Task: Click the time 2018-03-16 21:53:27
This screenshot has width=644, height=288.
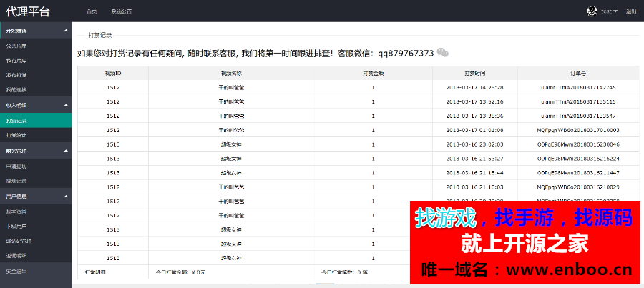Action: point(475,159)
